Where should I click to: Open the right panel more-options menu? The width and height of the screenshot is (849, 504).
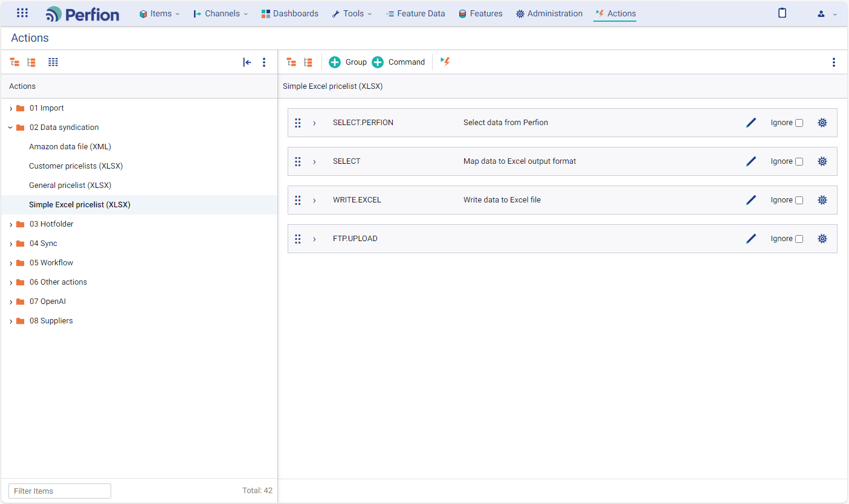tap(834, 62)
